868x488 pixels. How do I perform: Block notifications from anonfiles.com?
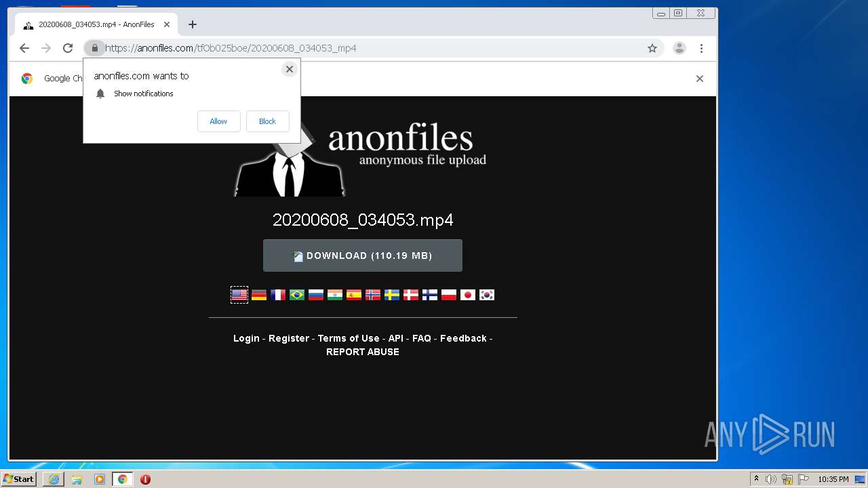(x=267, y=121)
